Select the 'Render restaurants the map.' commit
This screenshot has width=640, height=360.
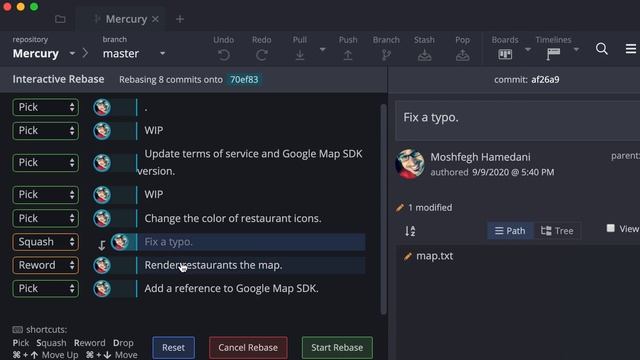click(251, 265)
